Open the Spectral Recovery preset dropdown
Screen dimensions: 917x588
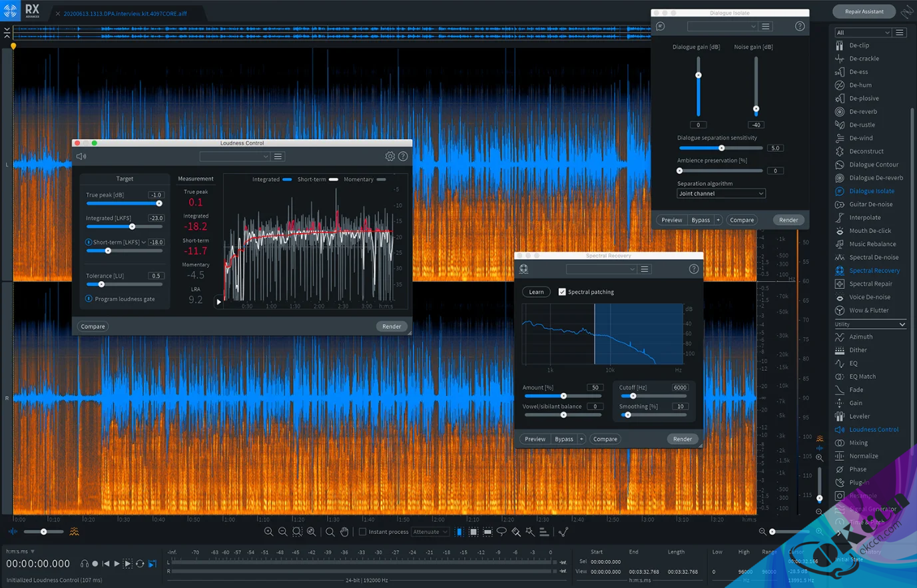point(601,269)
